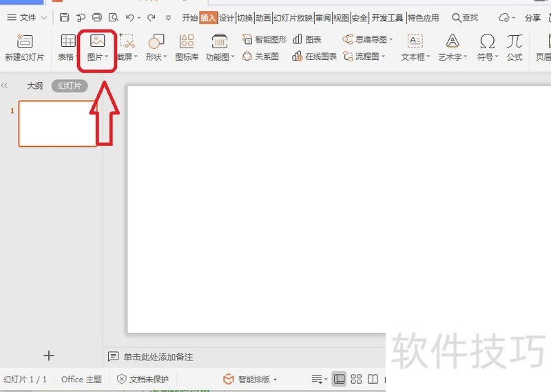Viewport: 551px width, 392px height.
Task: Expand the 艺术字 dropdown arrow
Action: pos(466,56)
